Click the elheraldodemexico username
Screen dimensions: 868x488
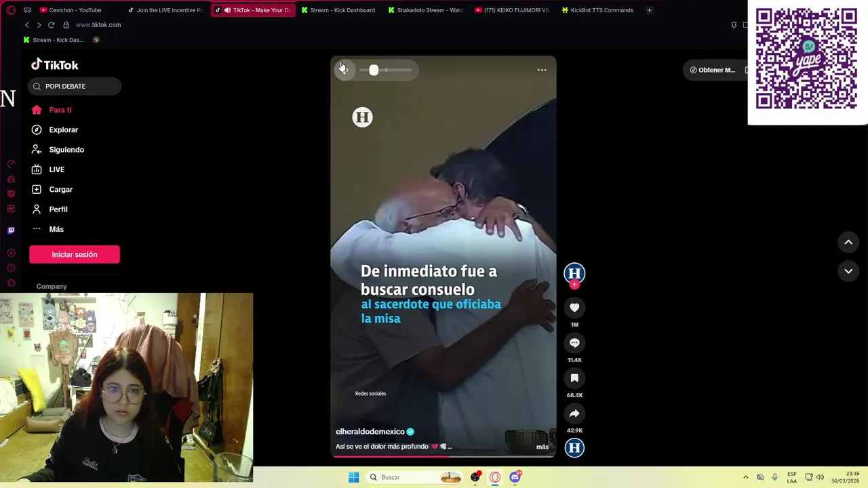[x=370, y=432]
